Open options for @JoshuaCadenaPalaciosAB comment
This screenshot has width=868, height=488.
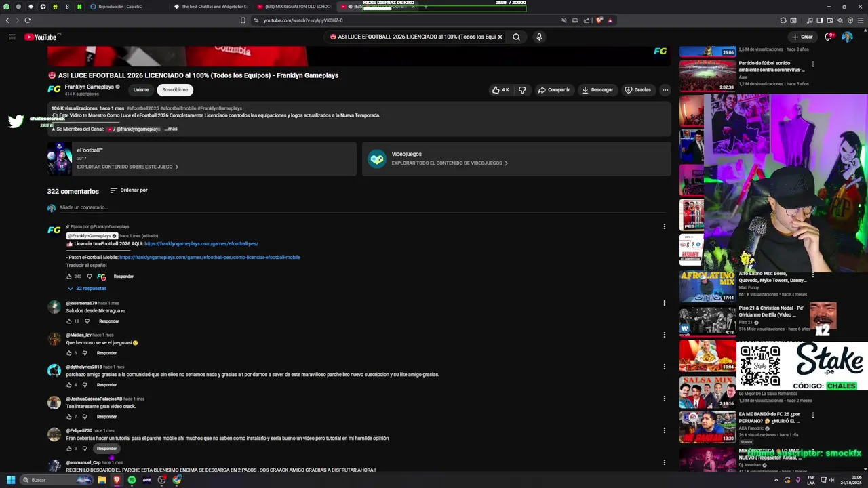[665, 399]
